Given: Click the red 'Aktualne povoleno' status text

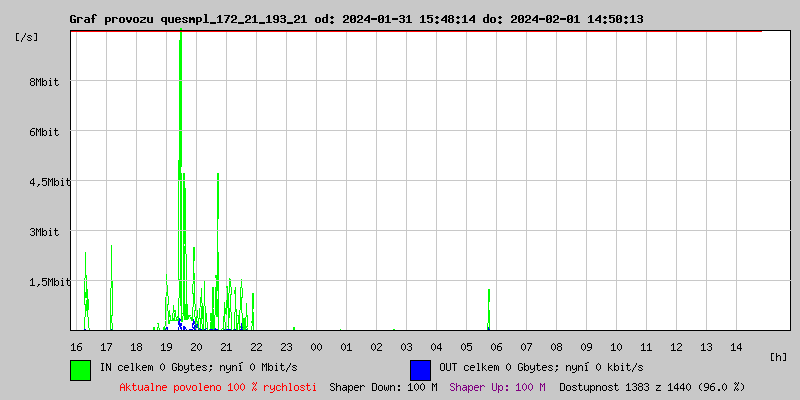Looking at the screenshot, I should point(218,387).
